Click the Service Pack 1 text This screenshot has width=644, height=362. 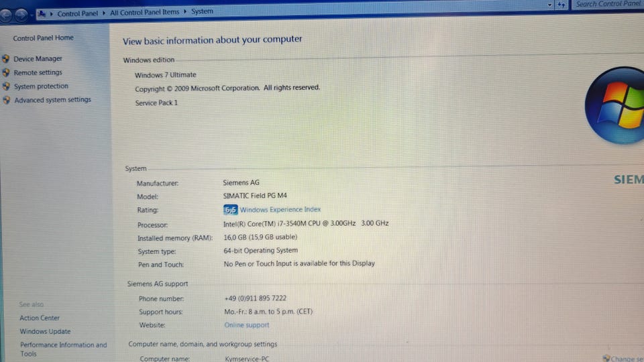(156, 103)
